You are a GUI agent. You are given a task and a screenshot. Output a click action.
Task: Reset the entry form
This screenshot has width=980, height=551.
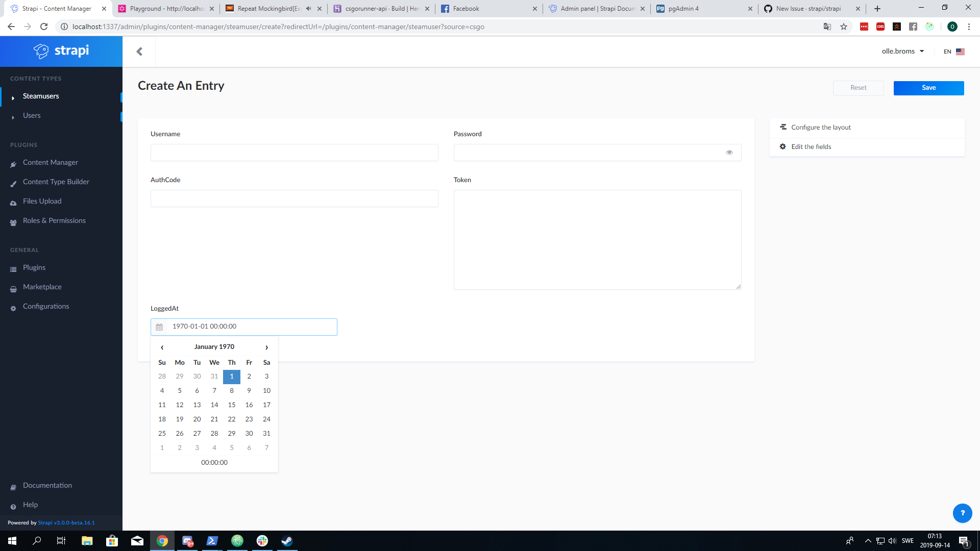(858, 87)
